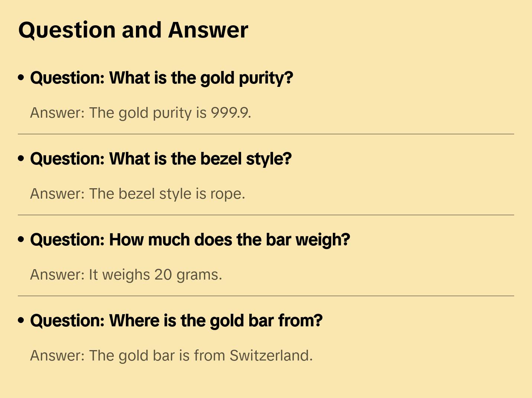Screen dimensions: 532x398
Task: Click the "999.9" purity value
Action: point(230,113)
